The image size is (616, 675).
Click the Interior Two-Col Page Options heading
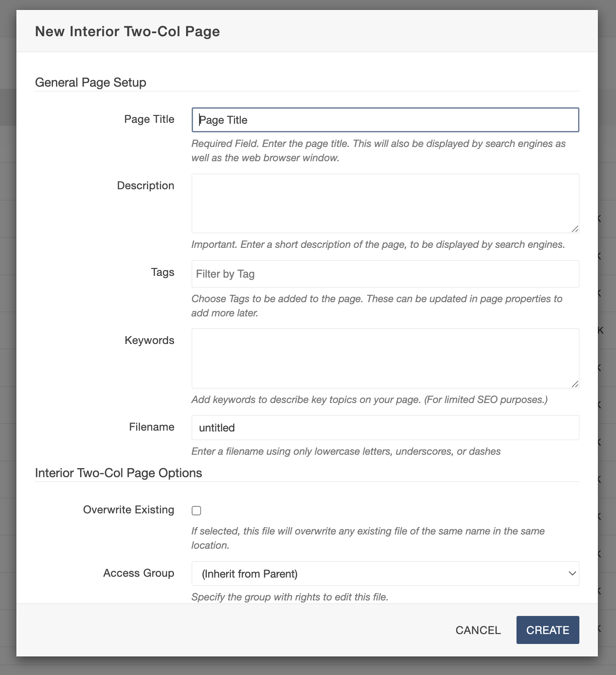point(118,473)
